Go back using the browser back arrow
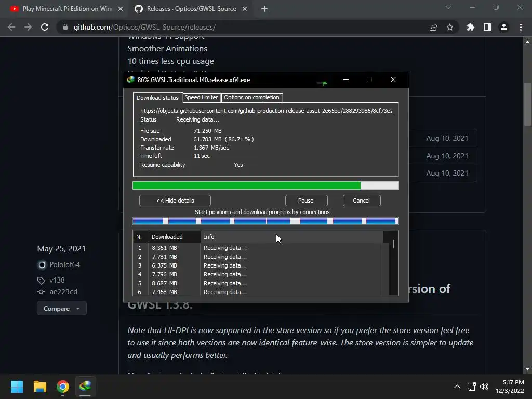Image resolution: width=532 pixels, height=399 pixels. (x=11, y=27)
